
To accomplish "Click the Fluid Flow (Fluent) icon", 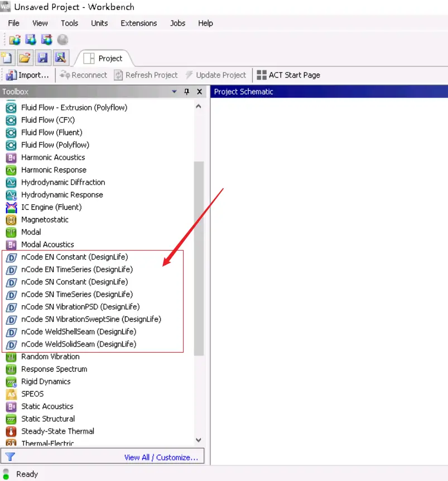I will click(x=11, y=132).
